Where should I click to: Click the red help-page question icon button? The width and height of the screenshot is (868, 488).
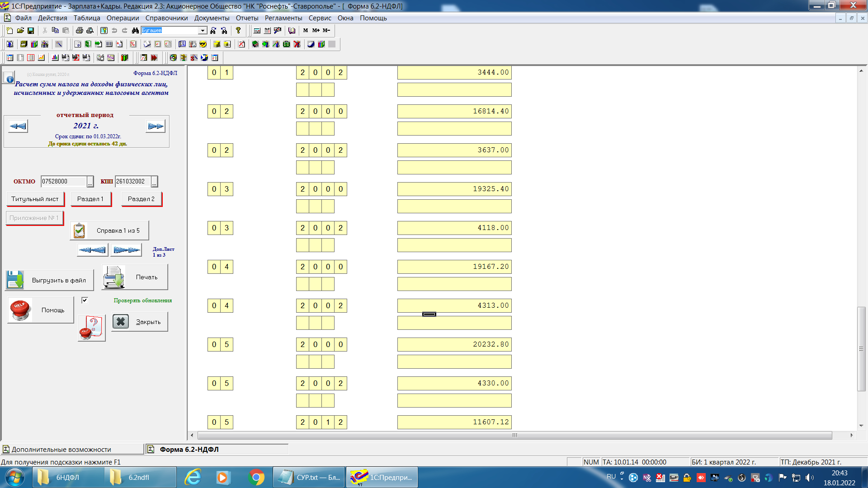[91, 328]
